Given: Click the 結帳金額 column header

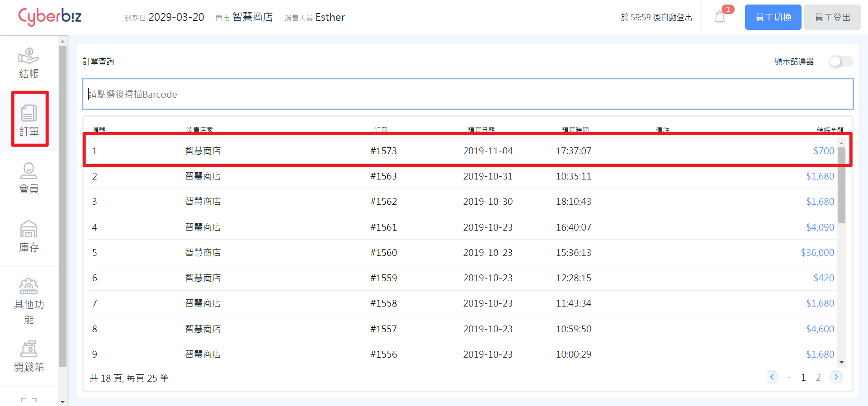Looking at the screenshot, I should [830, 130].
